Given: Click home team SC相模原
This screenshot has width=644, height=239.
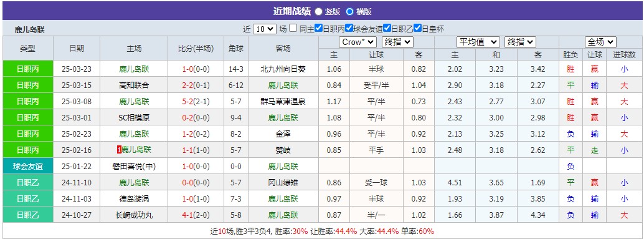Looking at the screenshot, I should point(135,118).
